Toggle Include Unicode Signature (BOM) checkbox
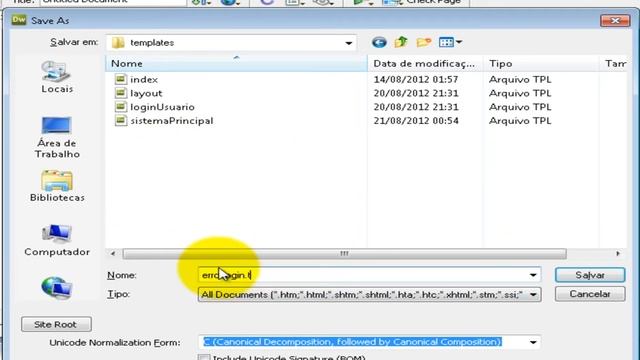This screenshot has width=640, height=360. [204, 358]
